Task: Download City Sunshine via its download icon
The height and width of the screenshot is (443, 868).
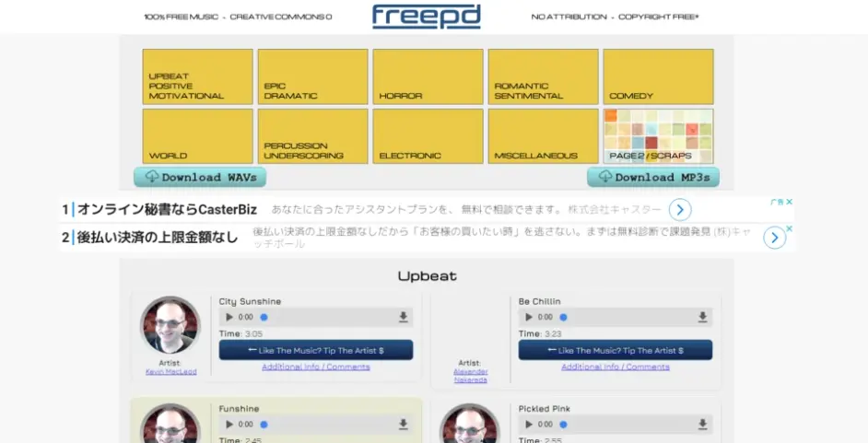Action: 403,317
